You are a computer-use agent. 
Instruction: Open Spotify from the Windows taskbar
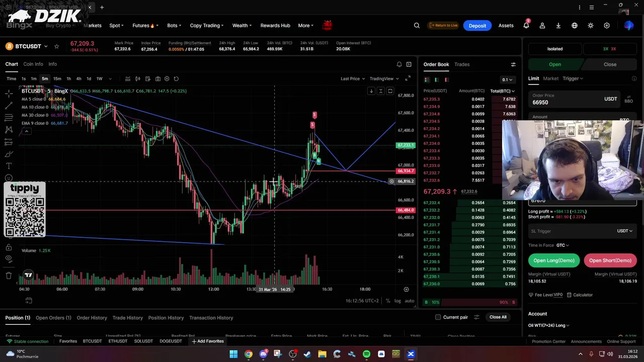(366, 354)
